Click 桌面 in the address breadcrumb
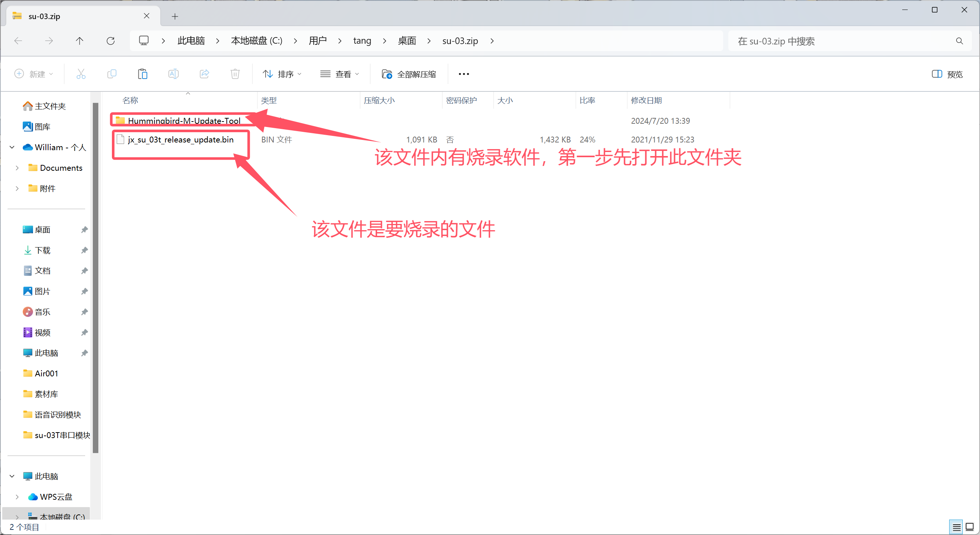 click(407, 41)
